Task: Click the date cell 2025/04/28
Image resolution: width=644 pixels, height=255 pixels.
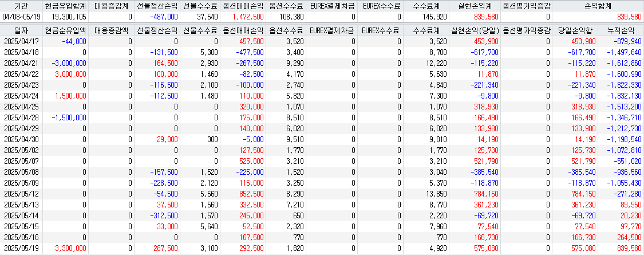Action: tap(21, 117)
